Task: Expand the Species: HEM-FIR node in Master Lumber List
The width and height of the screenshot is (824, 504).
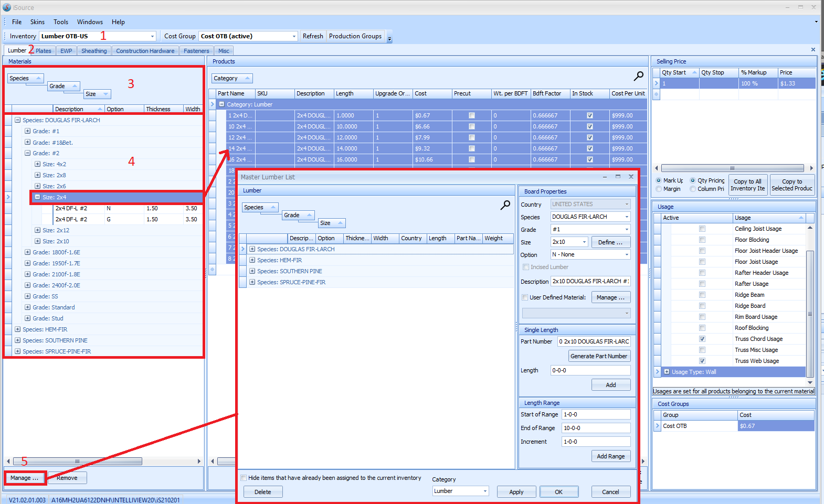Action: [x=252, y=260]
